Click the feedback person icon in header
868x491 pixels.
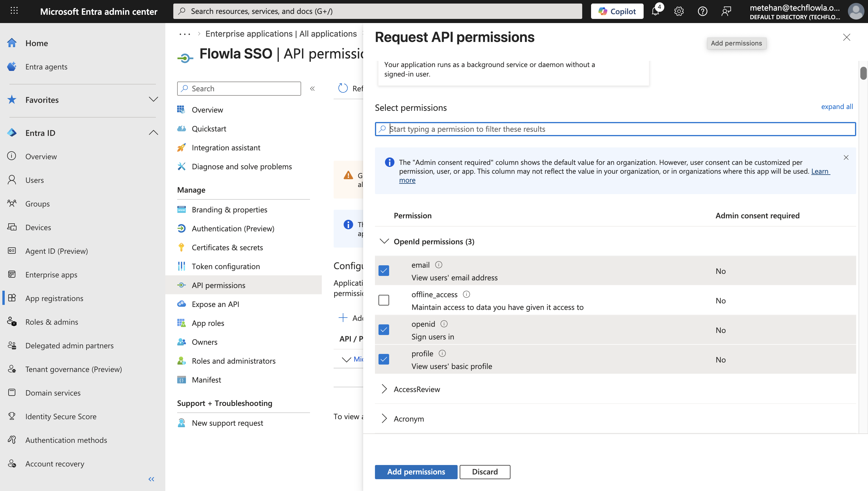tap(726, 11)
